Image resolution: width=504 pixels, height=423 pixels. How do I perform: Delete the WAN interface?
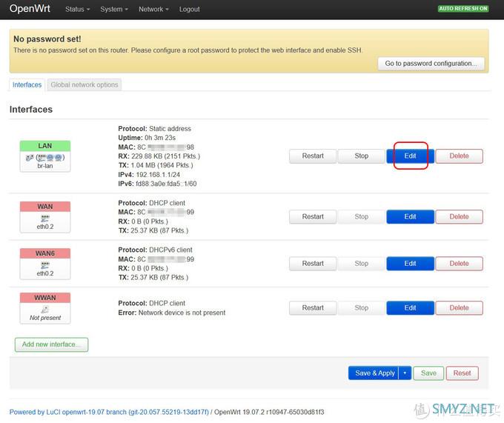point(459,217)
